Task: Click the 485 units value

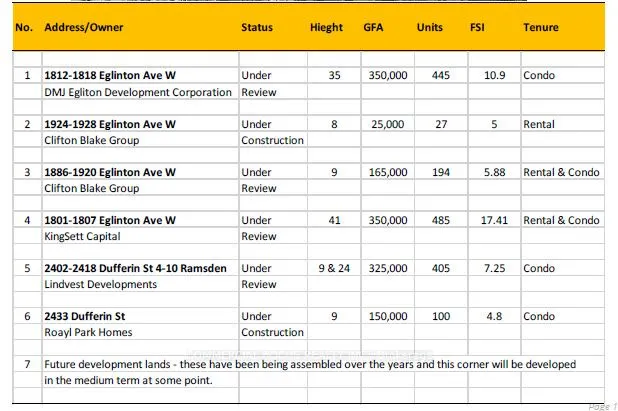Action: (441, 220)
